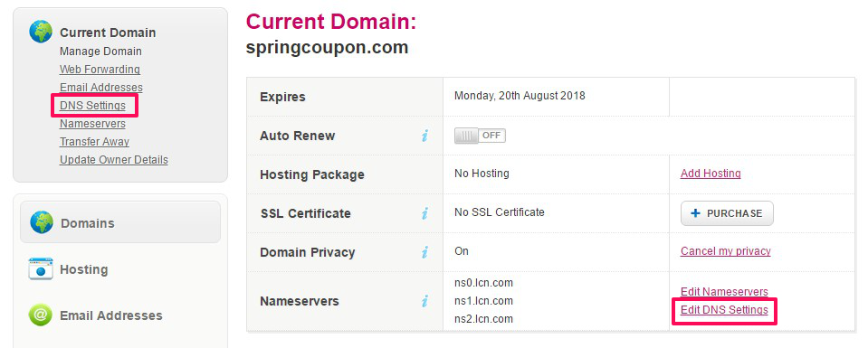Open Manage Domain in the sidebar
Viewport: 868px width, 348px height.
pyautogui.click(x=100, y=51)
